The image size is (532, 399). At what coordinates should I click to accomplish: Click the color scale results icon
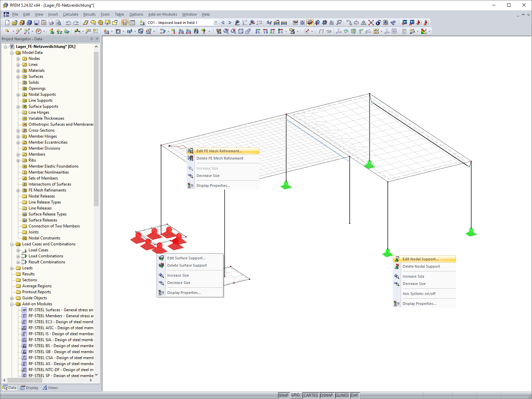[x=424, y=31]
